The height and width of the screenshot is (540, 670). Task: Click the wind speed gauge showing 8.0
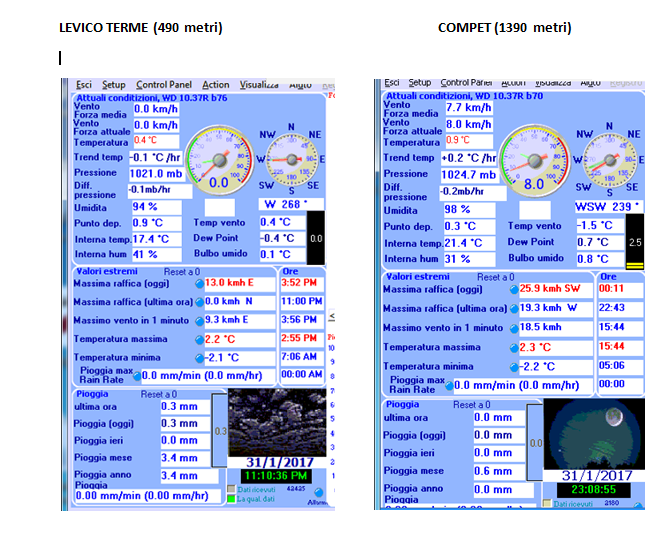coord(533,159)
